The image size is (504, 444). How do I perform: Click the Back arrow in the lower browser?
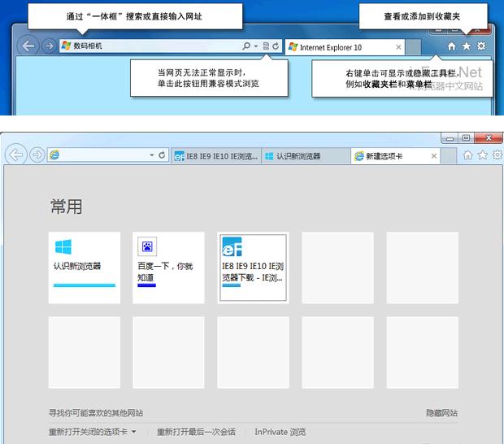(15, 155)
